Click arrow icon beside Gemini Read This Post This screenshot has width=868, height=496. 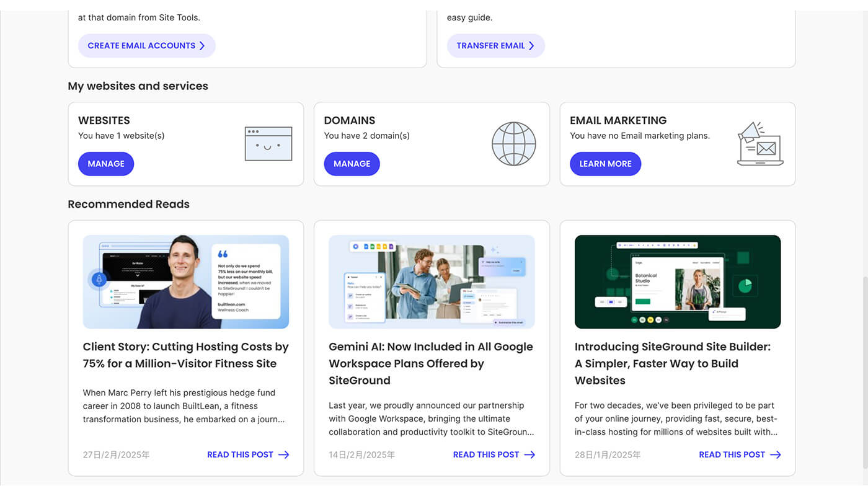[529, 454]
